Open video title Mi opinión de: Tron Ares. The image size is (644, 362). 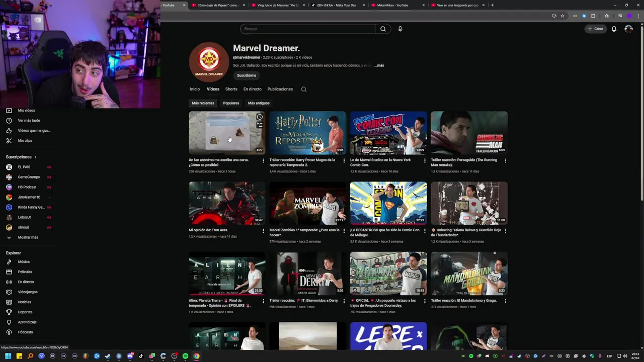pyautogui.click(x=208, y=230)
